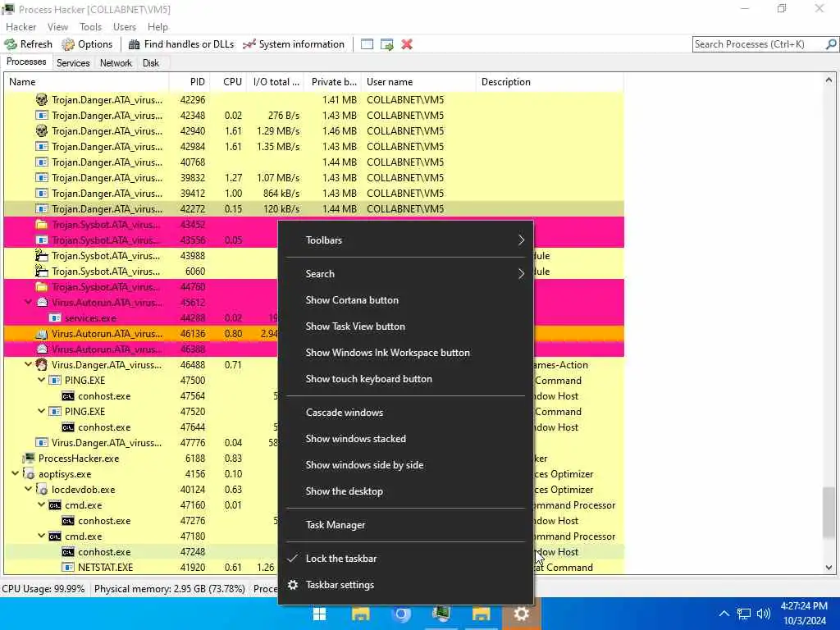Screen dimensions: 840x630
Task: Click icon of Virus.Autorun PID 46136
Action: tap(41, 334)
